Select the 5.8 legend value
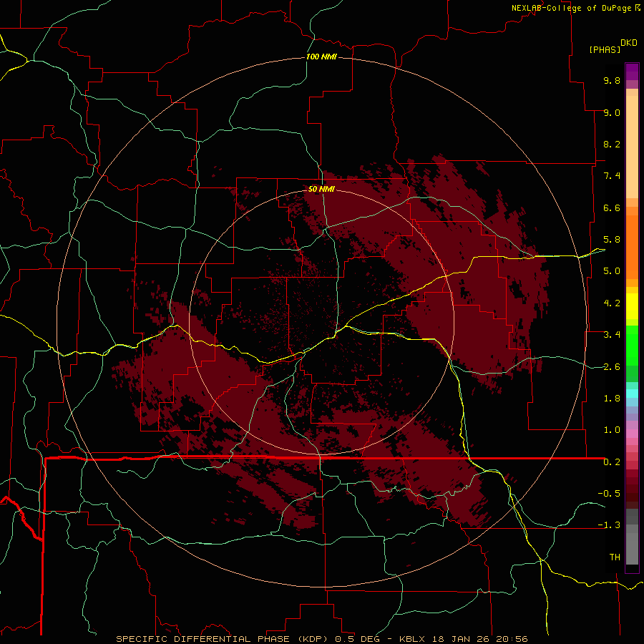The height and width of the screenshot is (644, 644). point(612,240)
